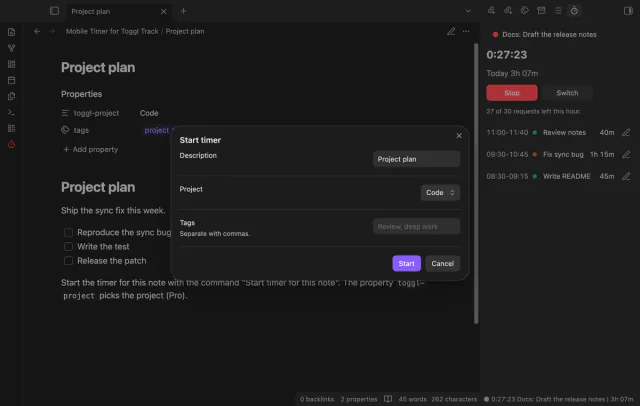640x406 pixels.
Task: Tick the Release the patch checkbox
Action: click(69, 261)
